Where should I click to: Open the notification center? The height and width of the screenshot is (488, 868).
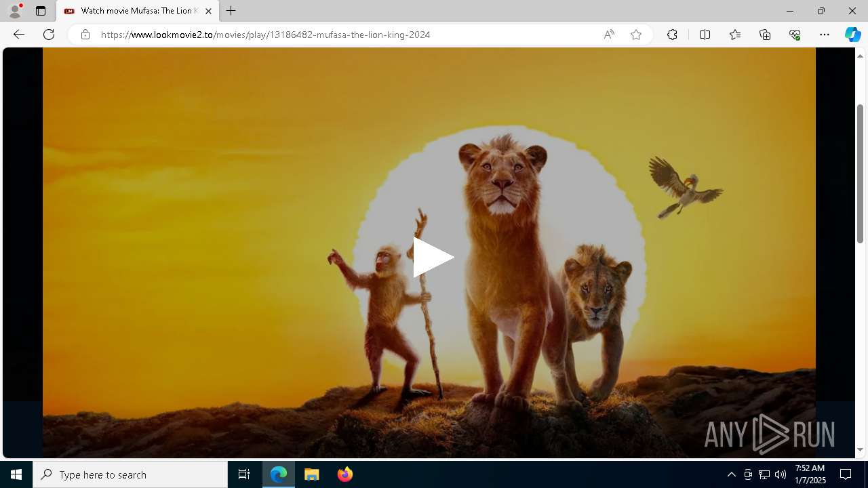click(846, 474)
